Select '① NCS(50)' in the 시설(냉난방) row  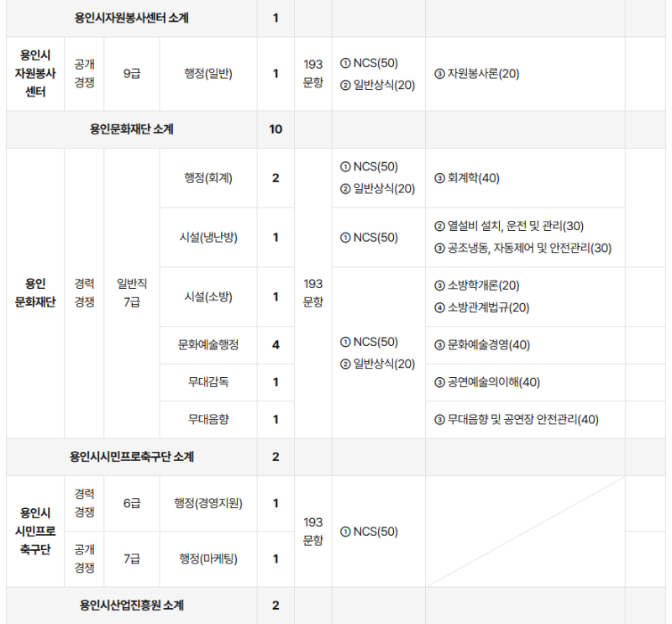point(369,238)
